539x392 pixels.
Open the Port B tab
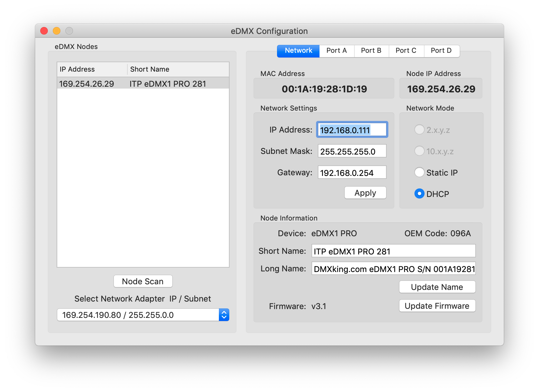pyautogui.click(x=371, y=51)
